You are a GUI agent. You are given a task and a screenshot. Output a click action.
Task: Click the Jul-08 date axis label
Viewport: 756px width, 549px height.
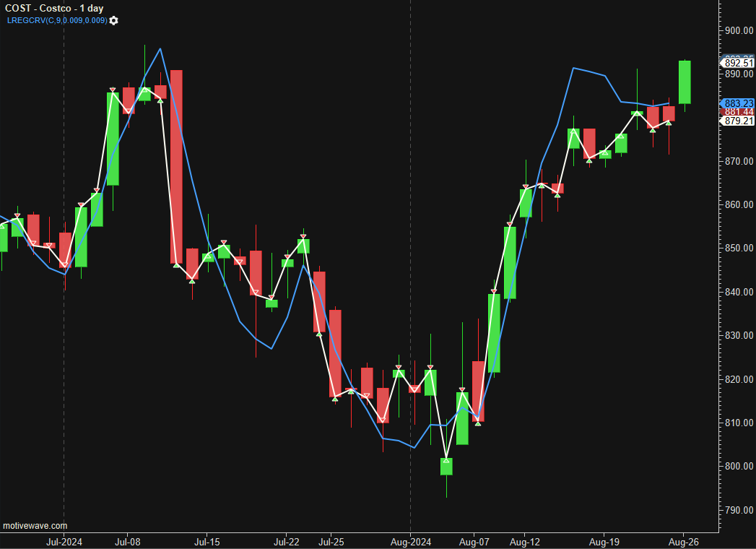click(127, 542)
